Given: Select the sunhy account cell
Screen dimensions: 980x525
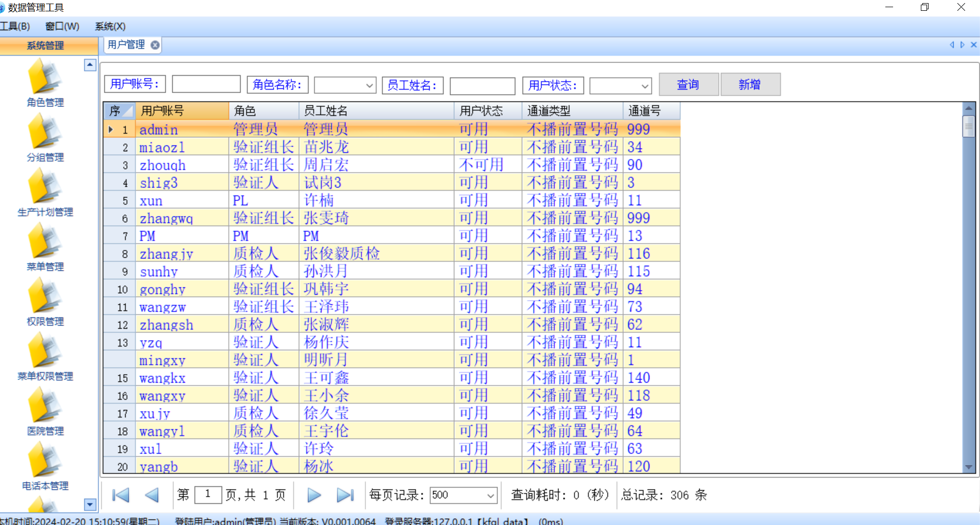Looking at the screenshot, I should (182, 271).
